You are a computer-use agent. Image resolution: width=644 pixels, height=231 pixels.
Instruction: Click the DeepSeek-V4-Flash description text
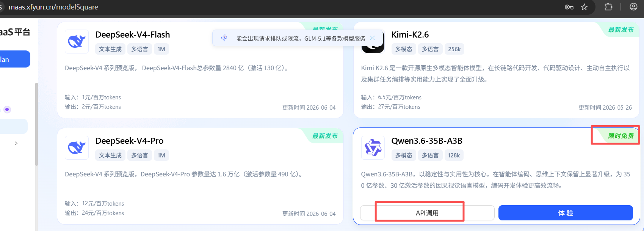[177, 68]
